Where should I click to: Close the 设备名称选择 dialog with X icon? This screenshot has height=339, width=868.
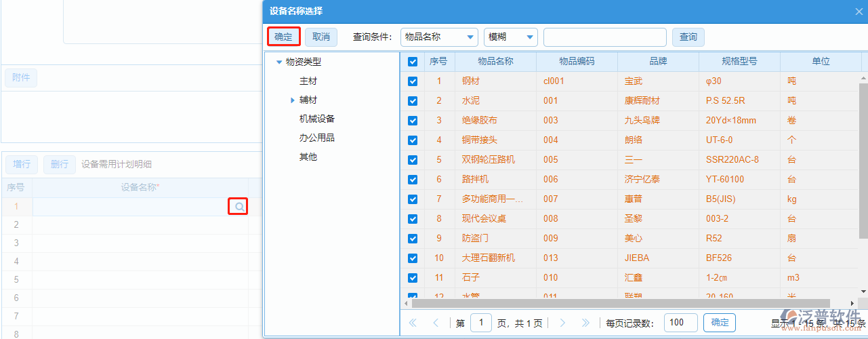tap(860, 11)
